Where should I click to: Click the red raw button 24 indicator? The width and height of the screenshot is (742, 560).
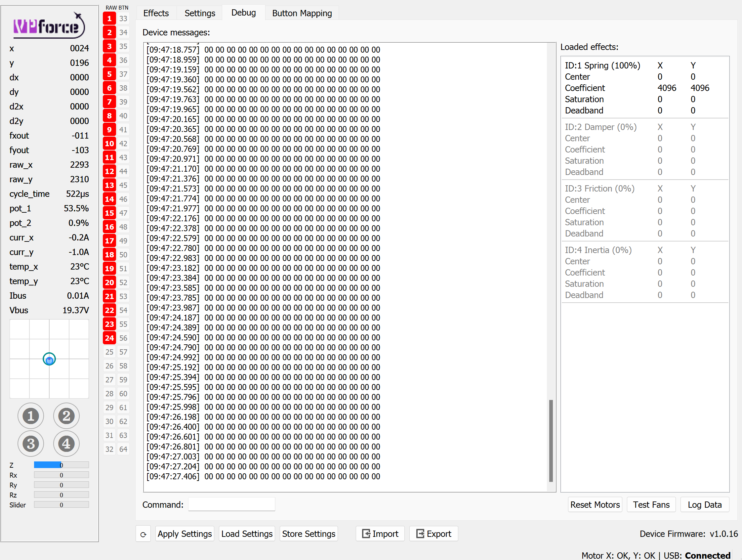tap(109, 338)
